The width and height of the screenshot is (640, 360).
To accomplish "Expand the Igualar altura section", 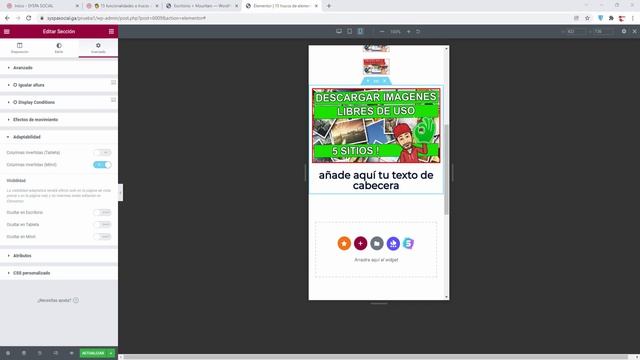I will pyautogui.click(x=59, y=85).
